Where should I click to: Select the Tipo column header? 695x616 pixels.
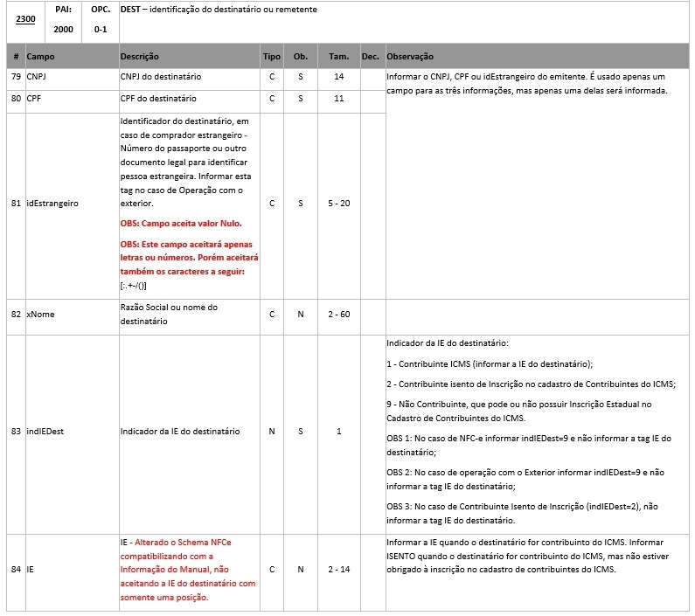(x=272, y=56)
